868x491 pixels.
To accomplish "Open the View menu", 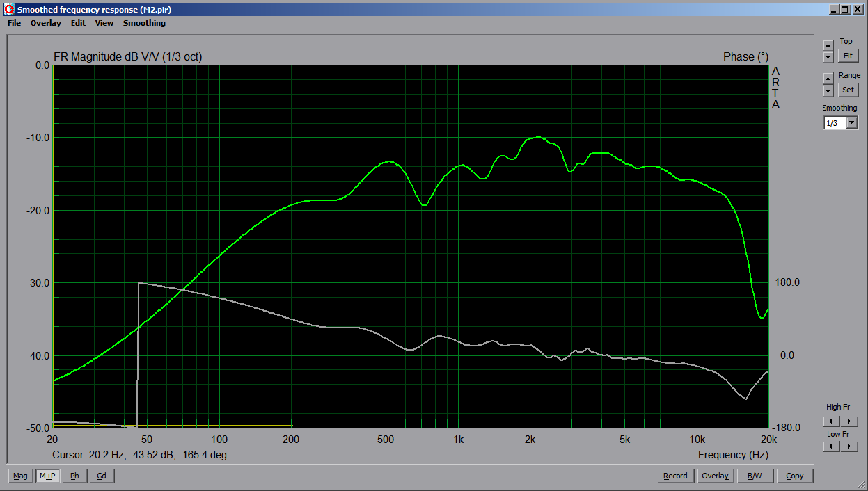I will [x=104, y=23].
